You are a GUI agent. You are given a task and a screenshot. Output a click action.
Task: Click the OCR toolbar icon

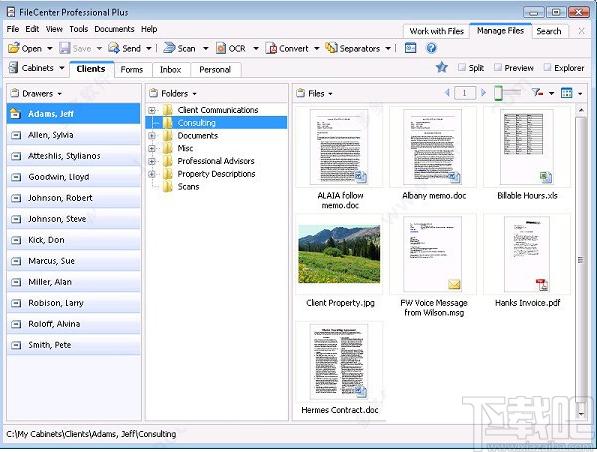tap(221, 48)
